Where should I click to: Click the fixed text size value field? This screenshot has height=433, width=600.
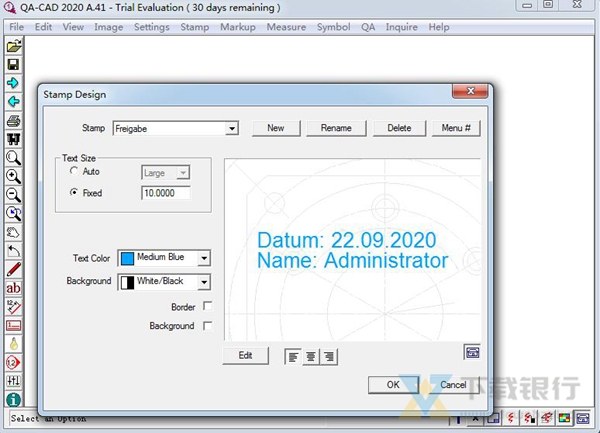pos(165,193)
